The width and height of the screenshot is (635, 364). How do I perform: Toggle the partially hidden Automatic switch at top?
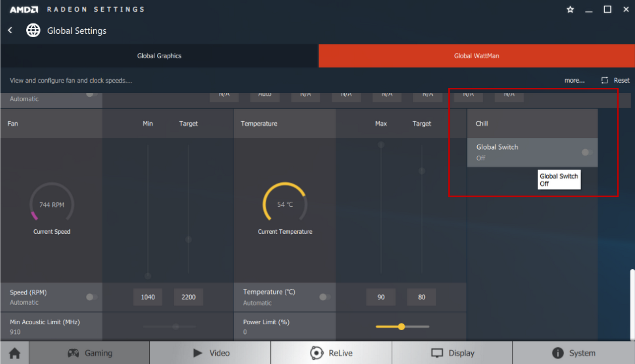[x=91, y=94]
